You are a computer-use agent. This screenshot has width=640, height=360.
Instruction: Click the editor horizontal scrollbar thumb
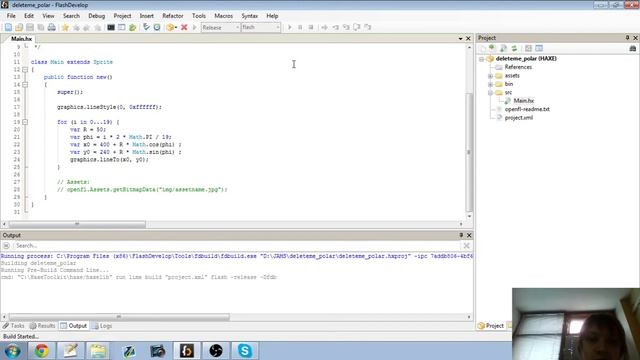[77, 224]
